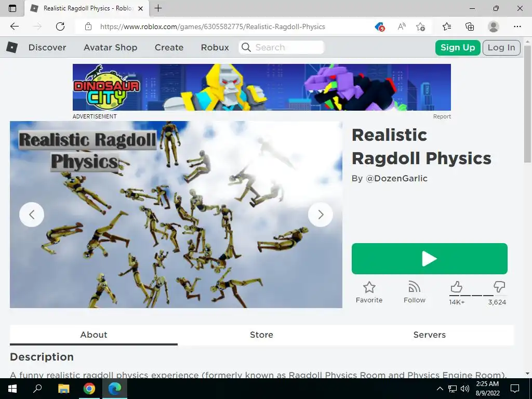
Task: Click the Roblox logo home icon
Action: 12,47
